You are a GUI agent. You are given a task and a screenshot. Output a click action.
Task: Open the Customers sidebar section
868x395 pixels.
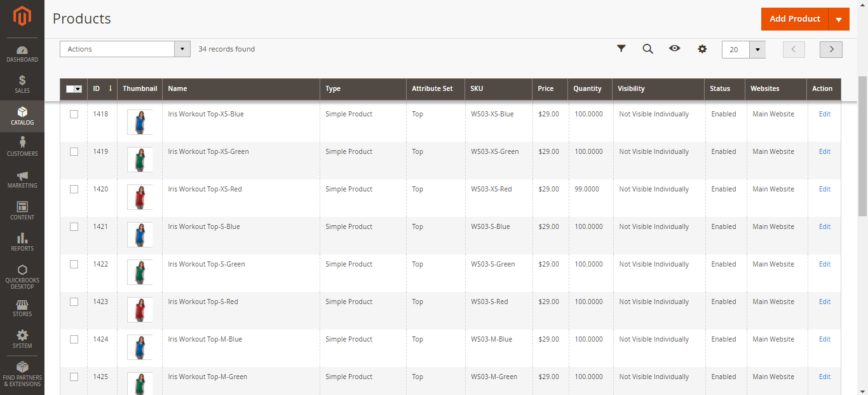(22, 146)
